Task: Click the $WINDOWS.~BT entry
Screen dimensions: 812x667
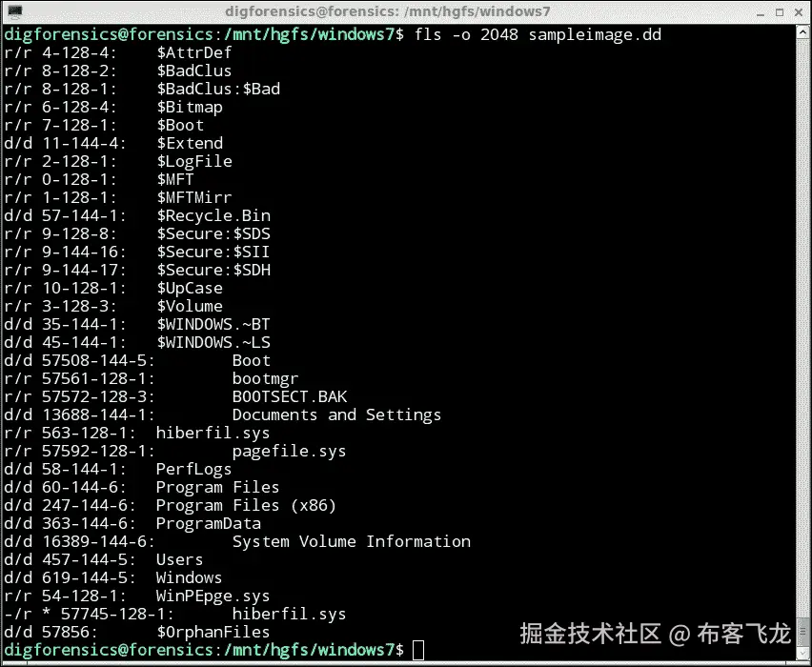Action: (213, 325)
